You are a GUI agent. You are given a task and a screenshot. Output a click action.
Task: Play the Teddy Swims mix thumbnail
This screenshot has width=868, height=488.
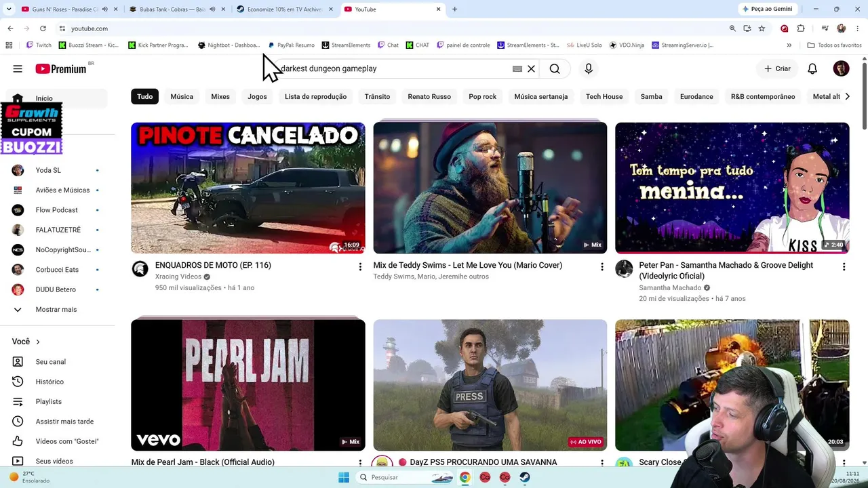[490, 188]
